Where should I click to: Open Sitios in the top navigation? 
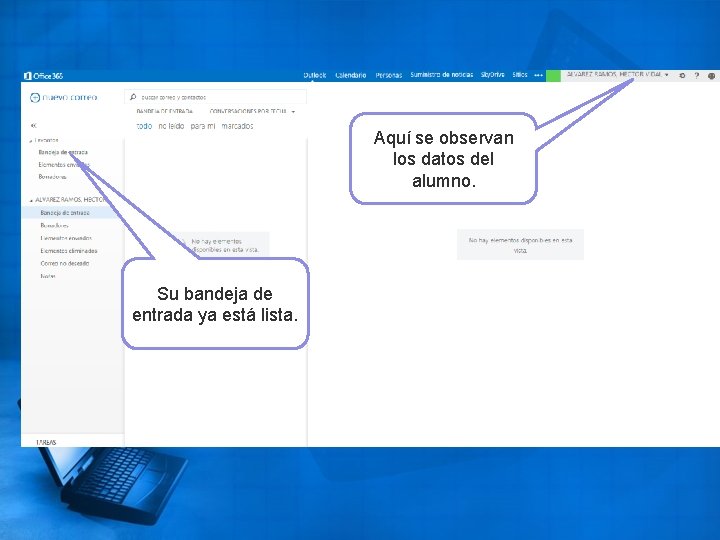pos(519,74)
